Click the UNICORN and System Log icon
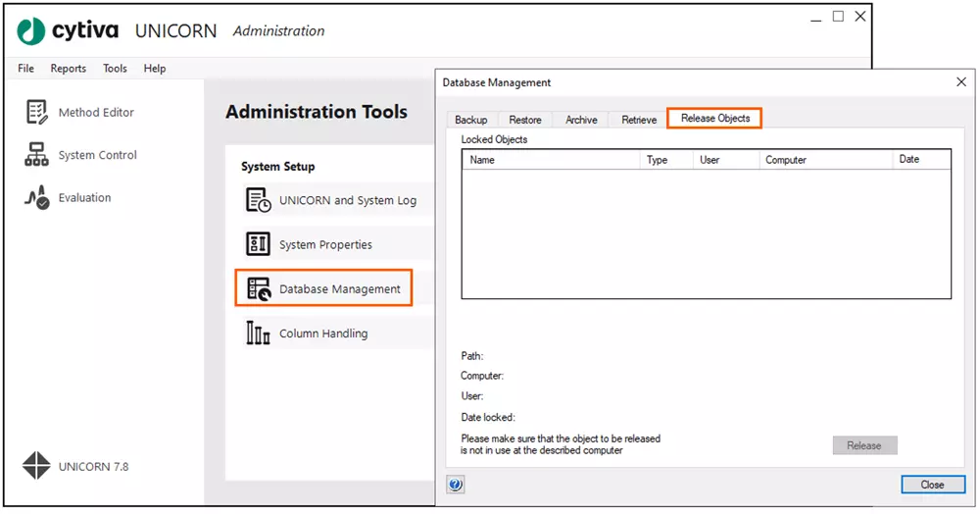 [x=258, y=200]
